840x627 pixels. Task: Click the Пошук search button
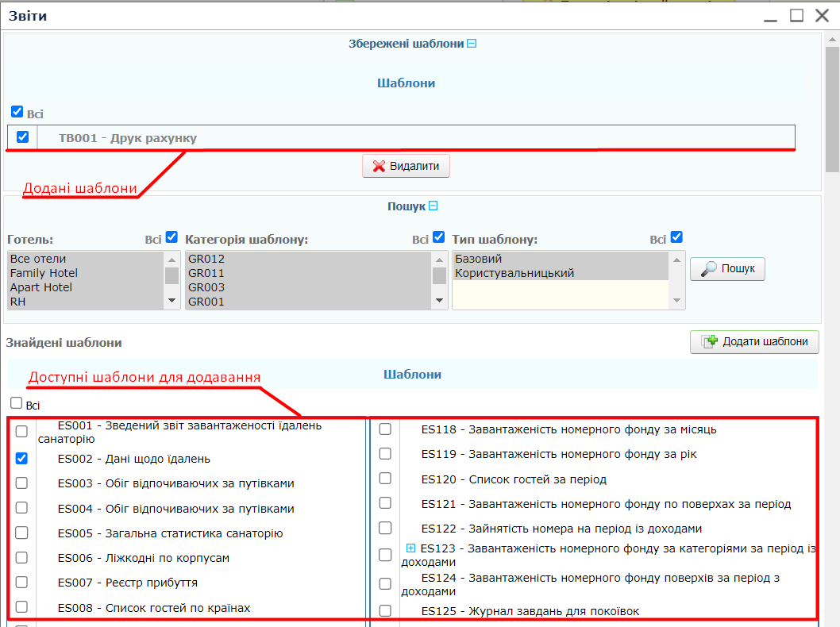(x=727, y=269)
